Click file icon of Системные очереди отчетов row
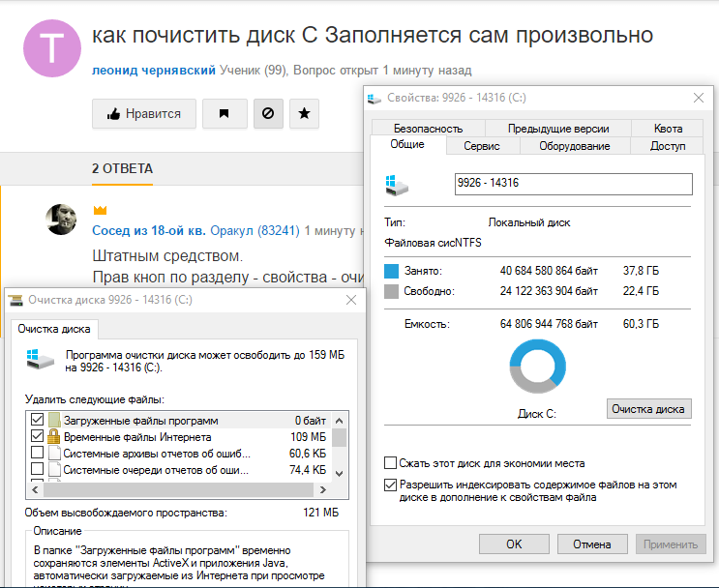The width and height of the screenshot is (719, 588). [54, 469]
